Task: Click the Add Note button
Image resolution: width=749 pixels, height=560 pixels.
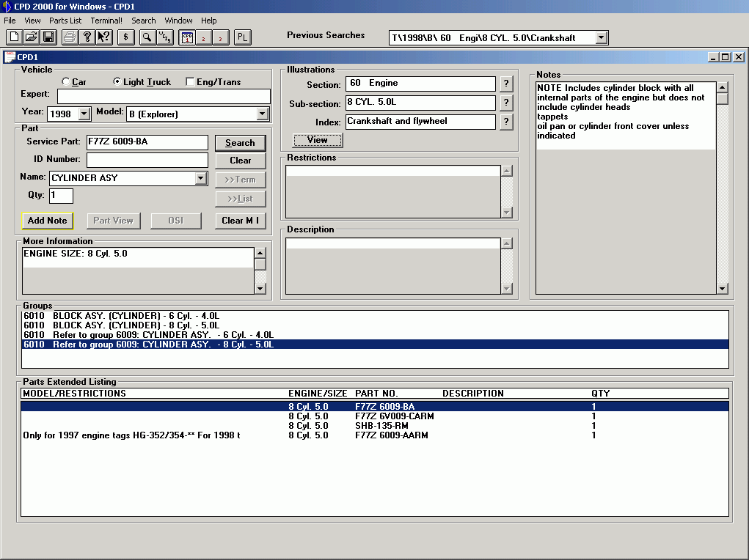Action: pyautogui.click(x=47, y=221)
